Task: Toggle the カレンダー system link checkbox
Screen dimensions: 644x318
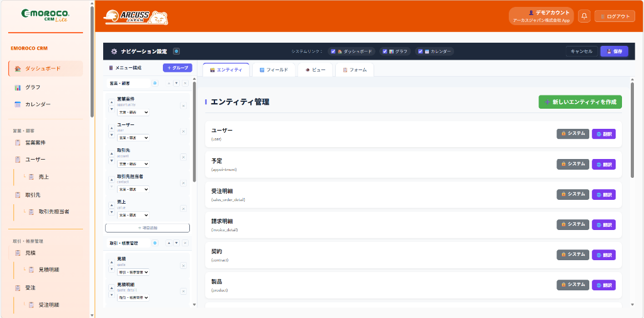Action: 421,52
